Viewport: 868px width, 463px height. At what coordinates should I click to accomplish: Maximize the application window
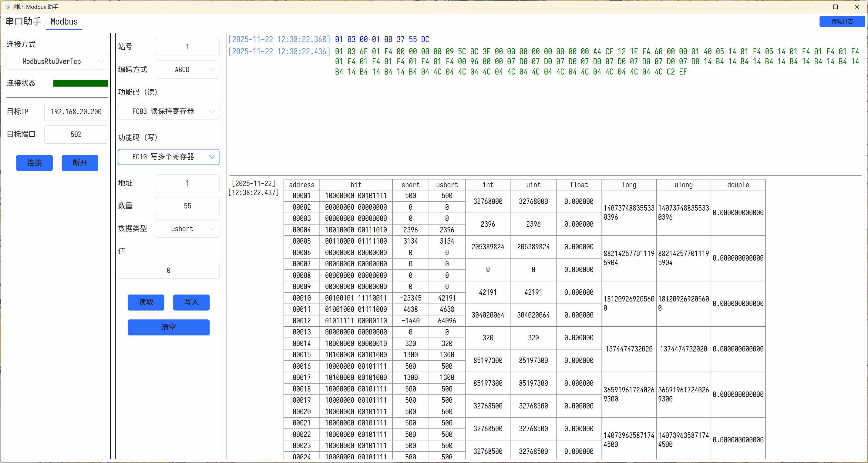tap(835, 7)
